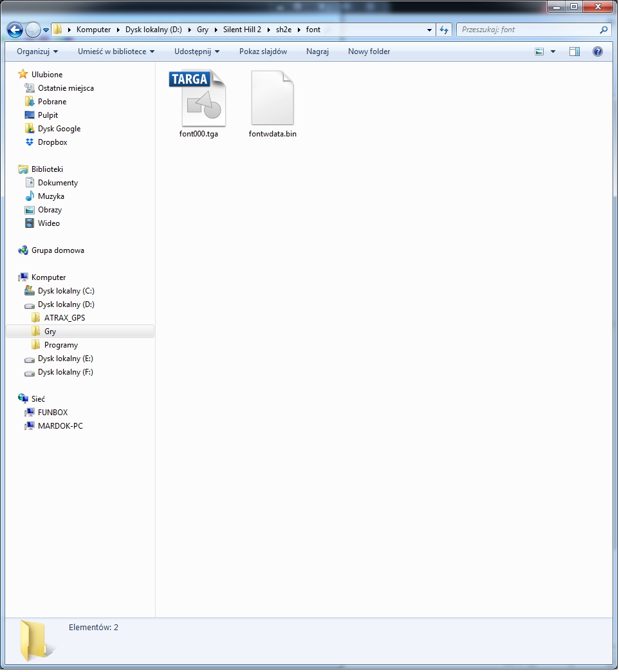Click the FUNBOX computer icon

[29, 413]
